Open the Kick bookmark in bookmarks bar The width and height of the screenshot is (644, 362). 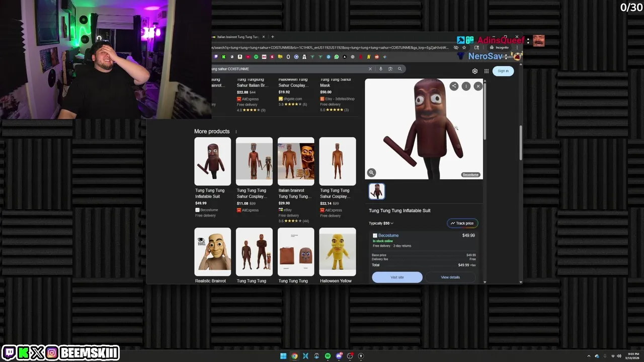pyautogui.click(x=224, y=57)
